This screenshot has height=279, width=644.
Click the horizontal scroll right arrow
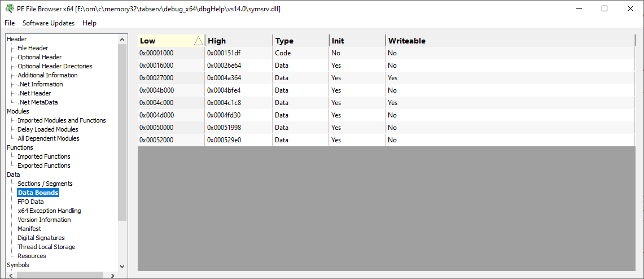tap(112, 275)
